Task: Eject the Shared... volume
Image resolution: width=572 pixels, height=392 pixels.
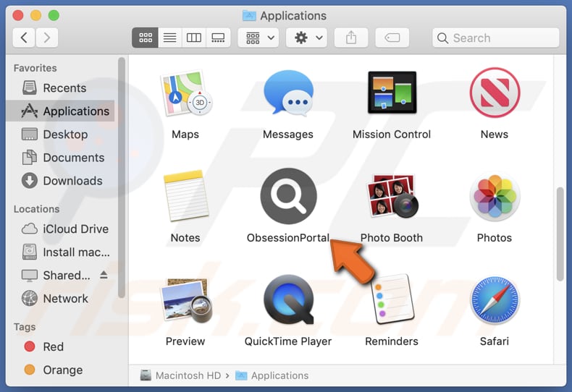Action: 104,275
